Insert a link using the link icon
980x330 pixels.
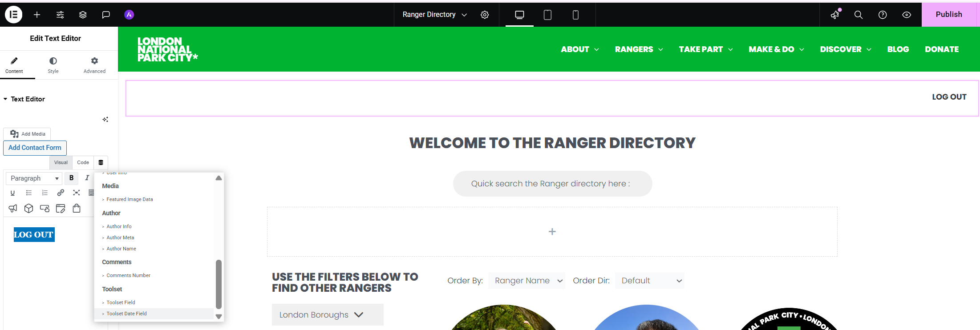point(61,193)
